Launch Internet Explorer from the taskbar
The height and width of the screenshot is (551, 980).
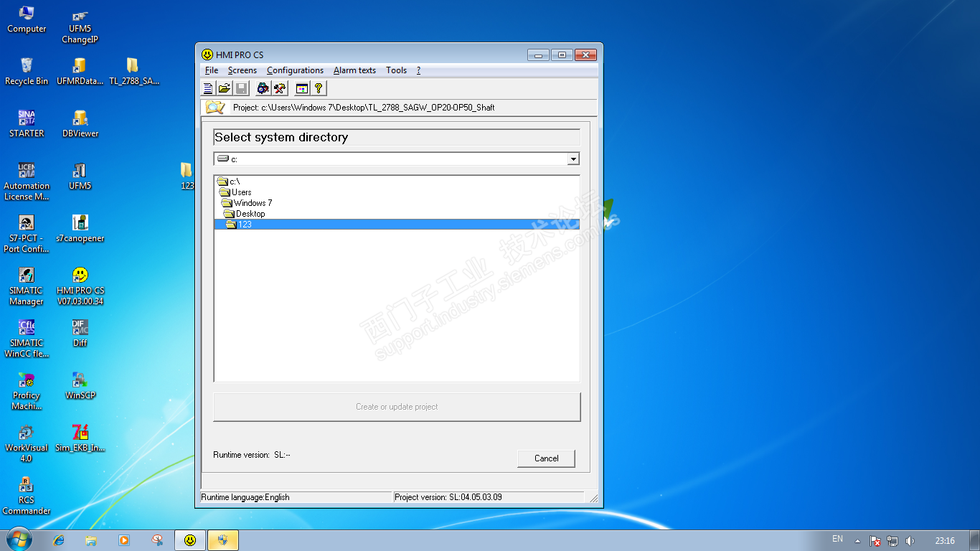59,540
